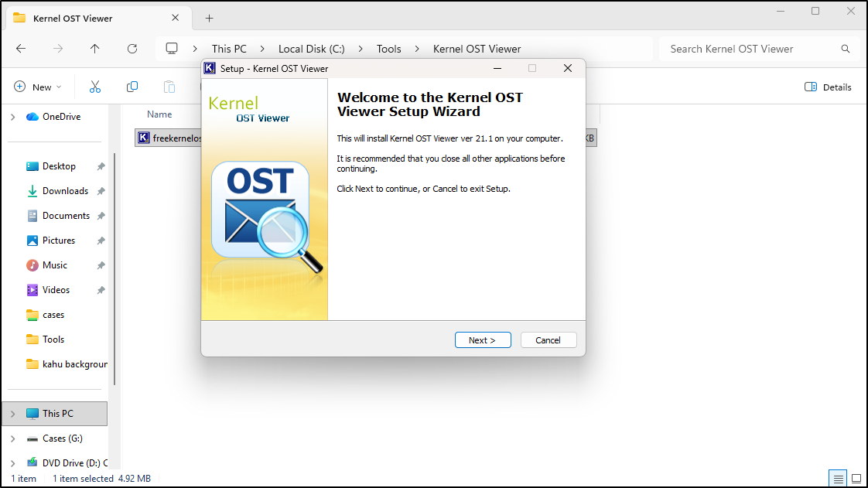Go back in File Explorer
868x488 pixels.
(x=21, y=49)
